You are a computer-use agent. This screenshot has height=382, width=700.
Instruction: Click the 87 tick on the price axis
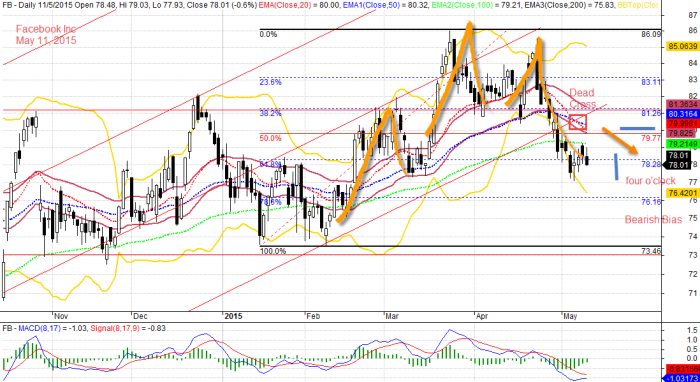(x=693, y=15)
